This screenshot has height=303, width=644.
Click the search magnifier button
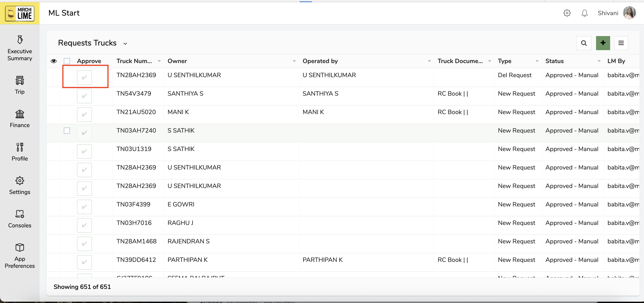[x=584, y=43]
